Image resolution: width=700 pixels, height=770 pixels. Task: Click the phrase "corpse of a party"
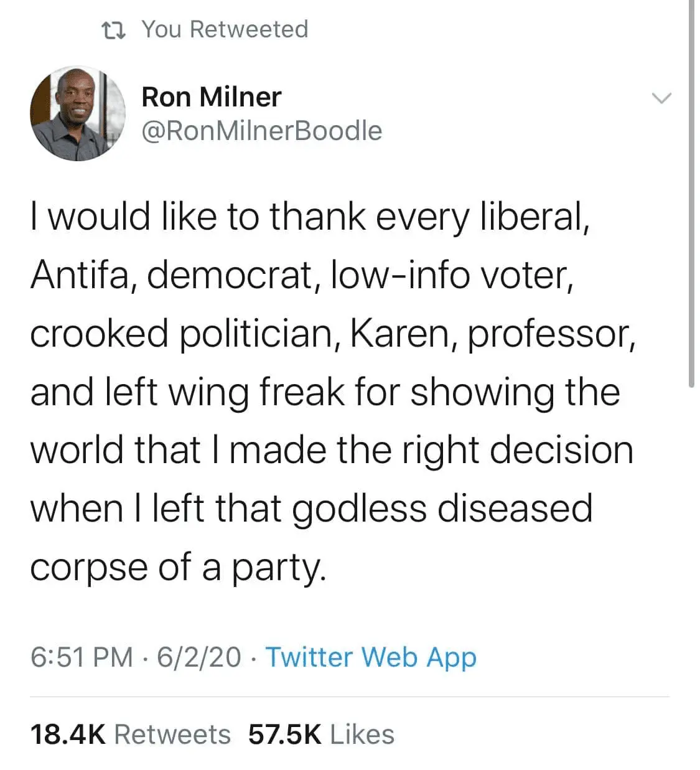pyautogui.click(x=178, y=567)
